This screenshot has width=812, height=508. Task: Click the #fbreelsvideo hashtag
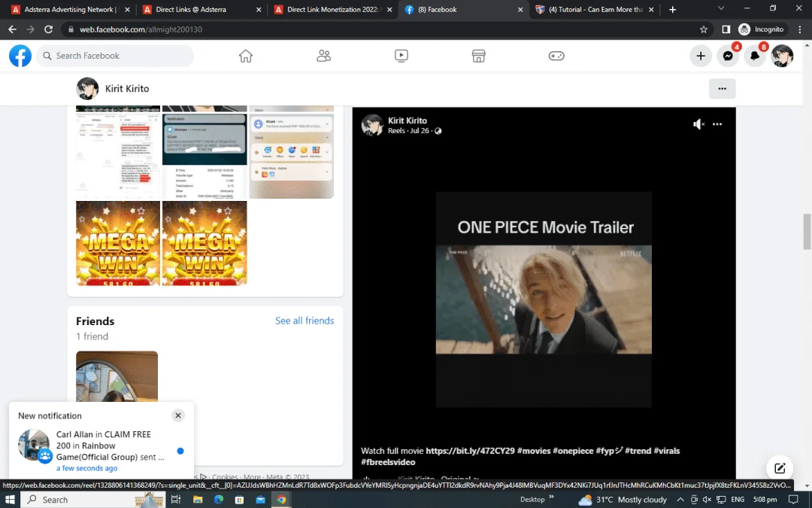[x=388, y=462]
